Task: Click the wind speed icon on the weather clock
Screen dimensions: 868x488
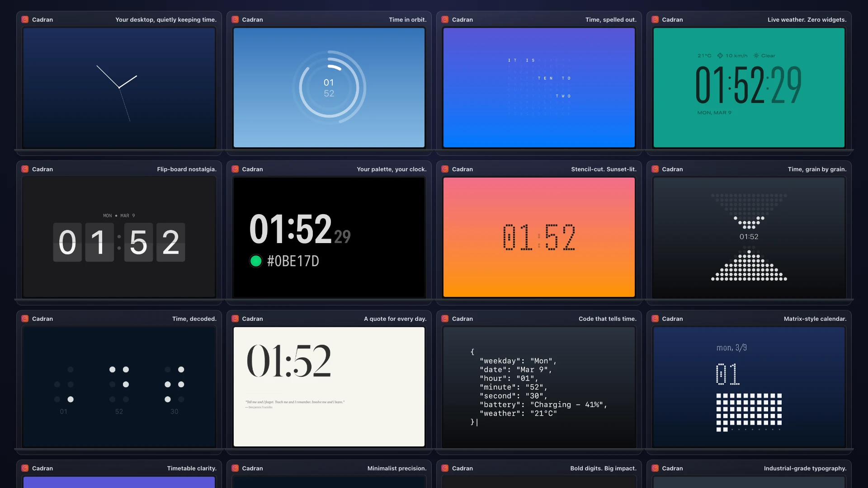Action: (x=721, y=55)
